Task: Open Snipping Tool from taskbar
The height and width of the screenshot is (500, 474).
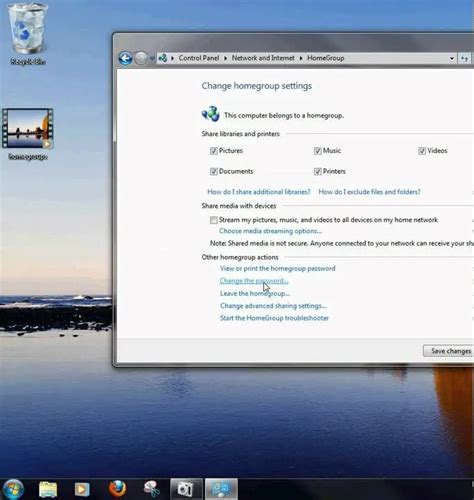Action: (151, 489)
